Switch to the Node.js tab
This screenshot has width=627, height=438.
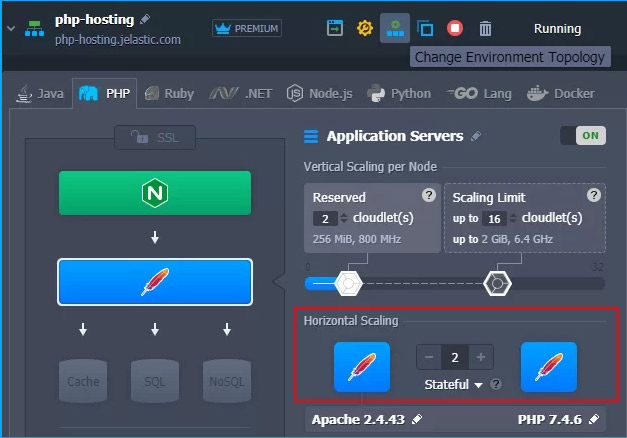[x=319, y=94]
